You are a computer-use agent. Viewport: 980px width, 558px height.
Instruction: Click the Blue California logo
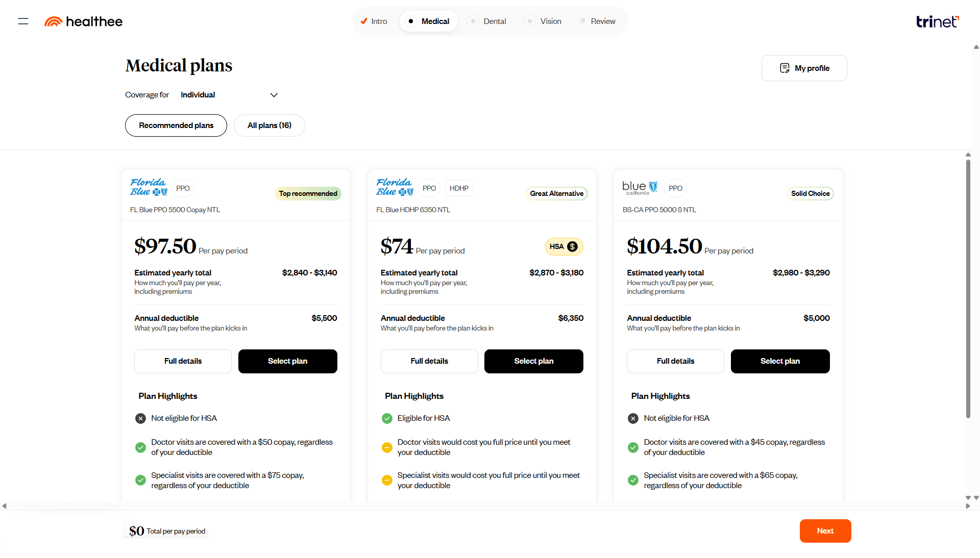tap(640, 188)
